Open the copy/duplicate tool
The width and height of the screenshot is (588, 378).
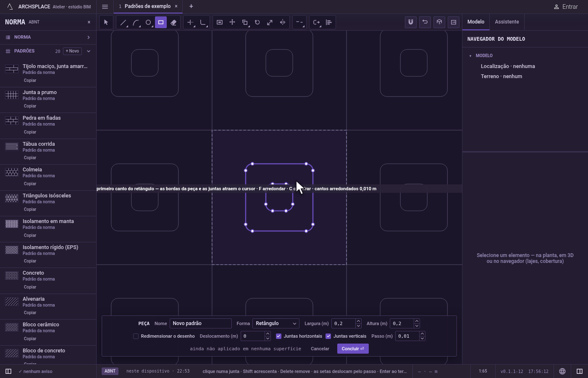coord(245,22)
